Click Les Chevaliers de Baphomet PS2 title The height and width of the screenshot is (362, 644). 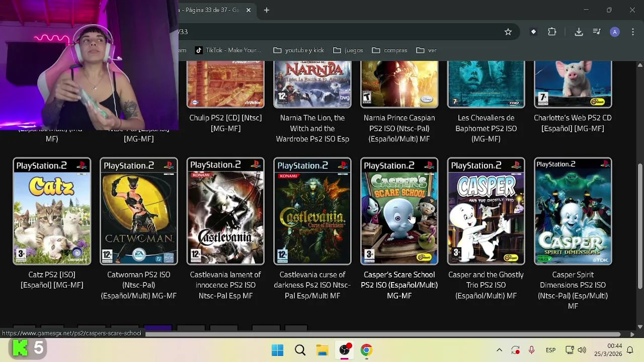(486, 128)
